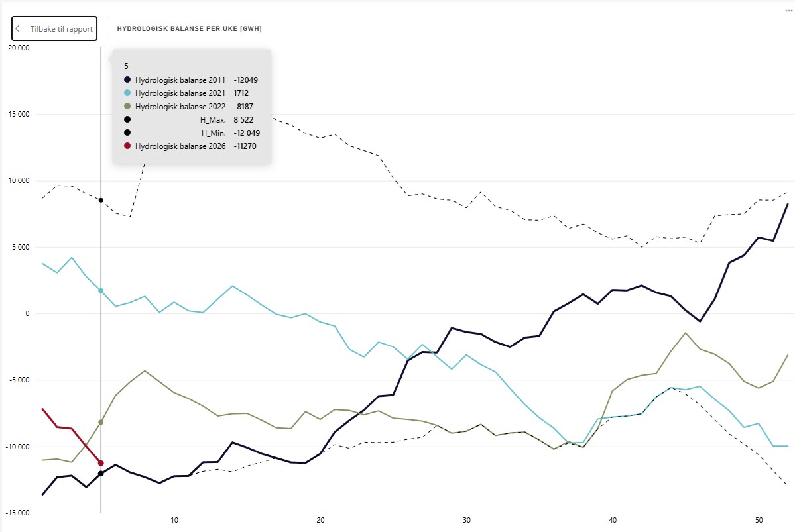Select the black H_Max marker on the dashed line
This screenshot has width=795, height=532.
(101, 200)
